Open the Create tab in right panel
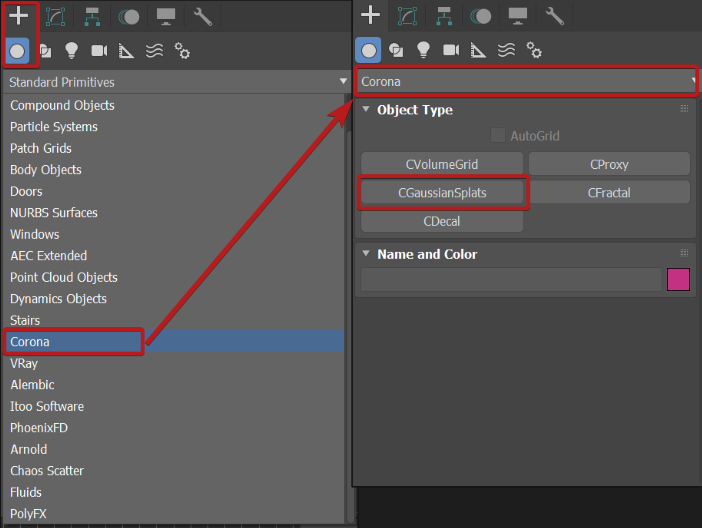702x528 pixels. pos(370,15)
